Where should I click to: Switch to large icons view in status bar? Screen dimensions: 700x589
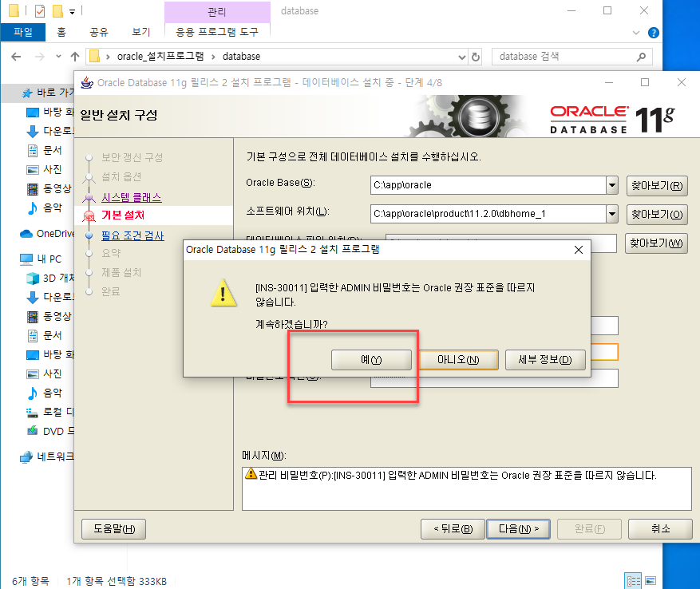tap(651, 580)
